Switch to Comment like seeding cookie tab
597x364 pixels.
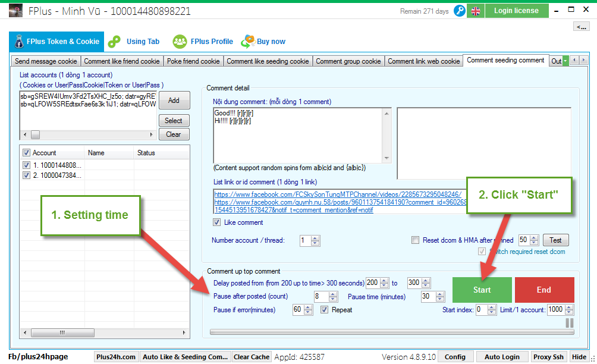click(x=268, y=61)
